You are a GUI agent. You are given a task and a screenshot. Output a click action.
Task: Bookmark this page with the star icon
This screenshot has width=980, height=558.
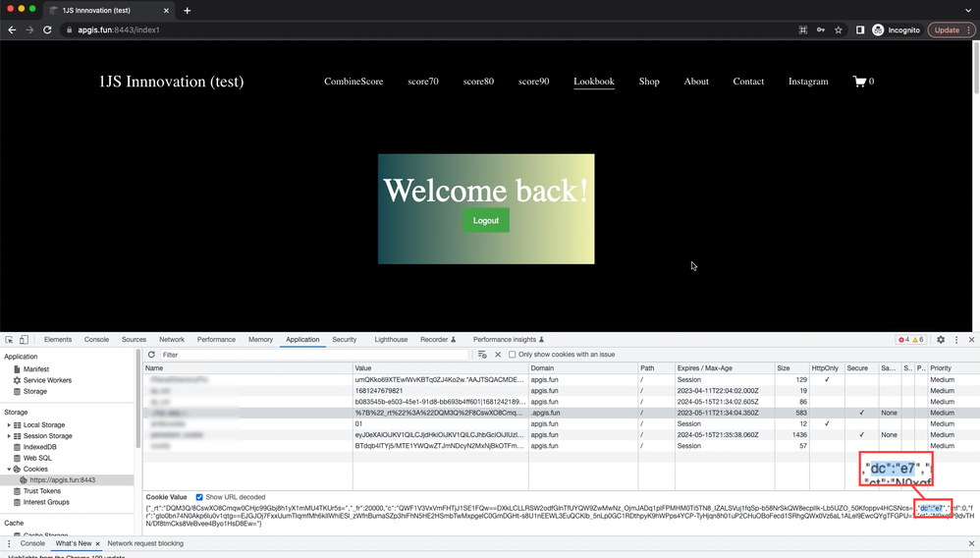tap(838, 30)
